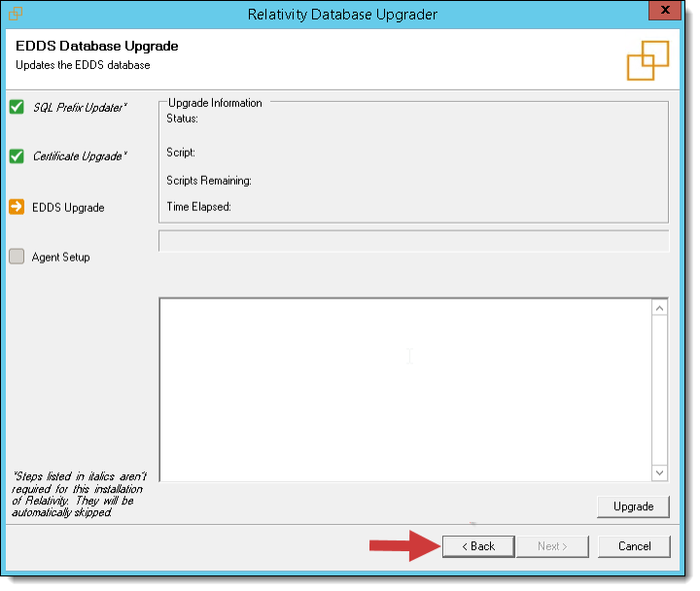Select the SQL Prefix Updater step label
The height and width of the screenshot is (591, 700).
80,108
